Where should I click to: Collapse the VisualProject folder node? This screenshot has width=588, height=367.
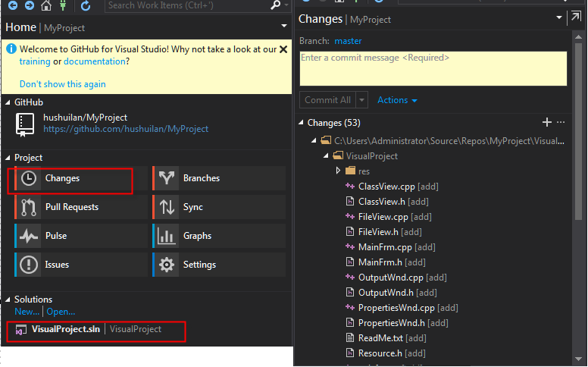[325, 156]
